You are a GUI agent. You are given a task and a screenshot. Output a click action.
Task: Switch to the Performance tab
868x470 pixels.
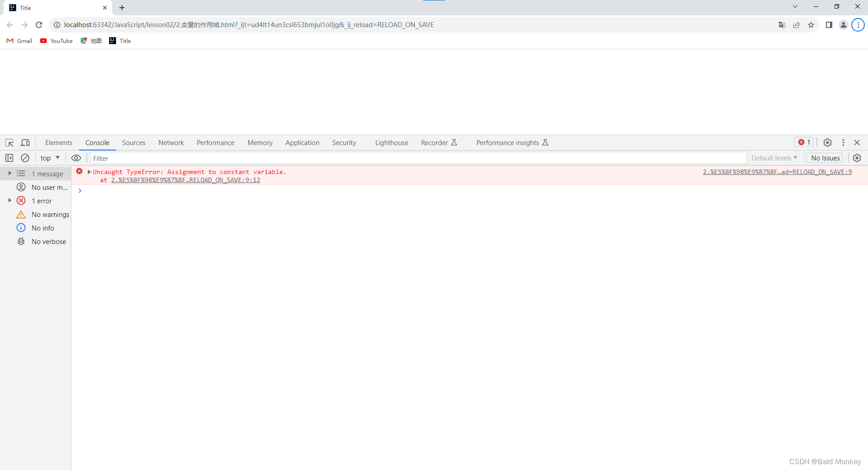tap(215, 143)
